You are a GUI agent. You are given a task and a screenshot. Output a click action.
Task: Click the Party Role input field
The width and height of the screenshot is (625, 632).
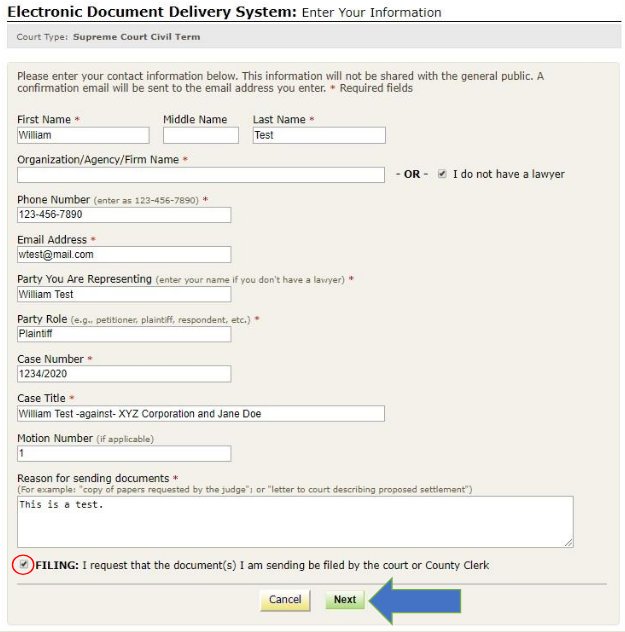[x=124, y=334]
